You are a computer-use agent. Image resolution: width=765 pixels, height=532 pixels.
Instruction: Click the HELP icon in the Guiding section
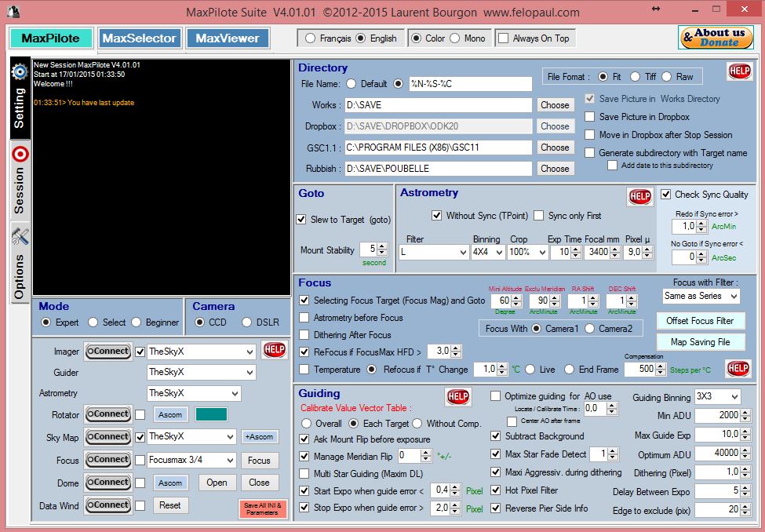(457, 397)
